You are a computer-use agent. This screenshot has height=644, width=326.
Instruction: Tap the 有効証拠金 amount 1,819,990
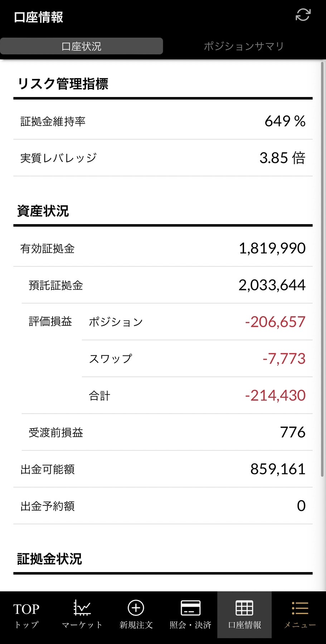click(272, 248)
